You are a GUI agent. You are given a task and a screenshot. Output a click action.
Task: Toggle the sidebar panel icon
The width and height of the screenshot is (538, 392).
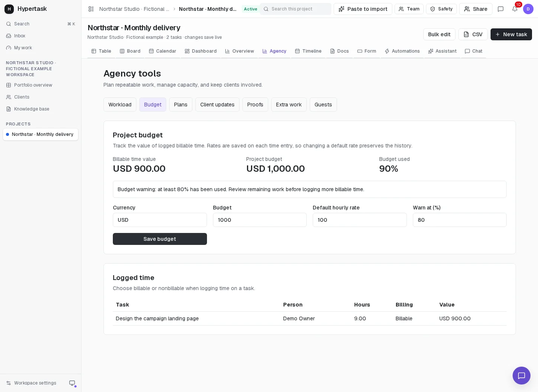(91, 9)
